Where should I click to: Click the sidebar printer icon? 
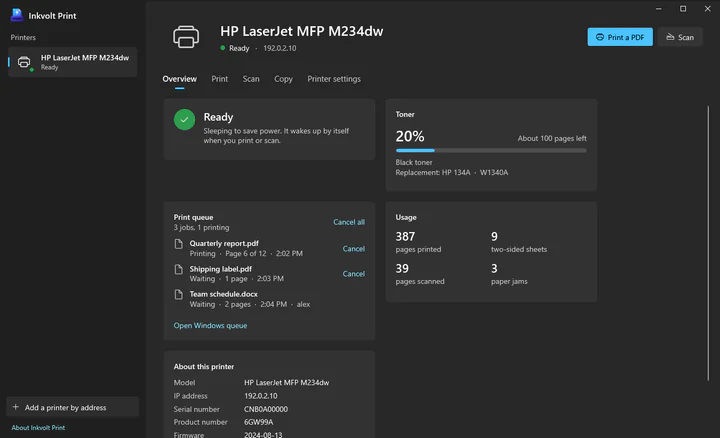click(24, 62)
